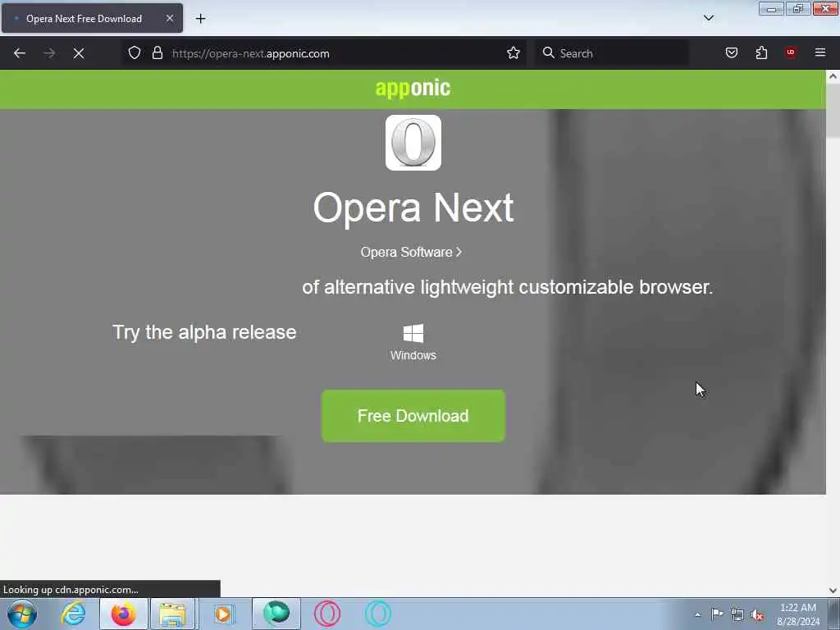The height and width of the screenshot is (630, 840).
Task: Click the muted volume tray icon
Action: coord(757,614)
